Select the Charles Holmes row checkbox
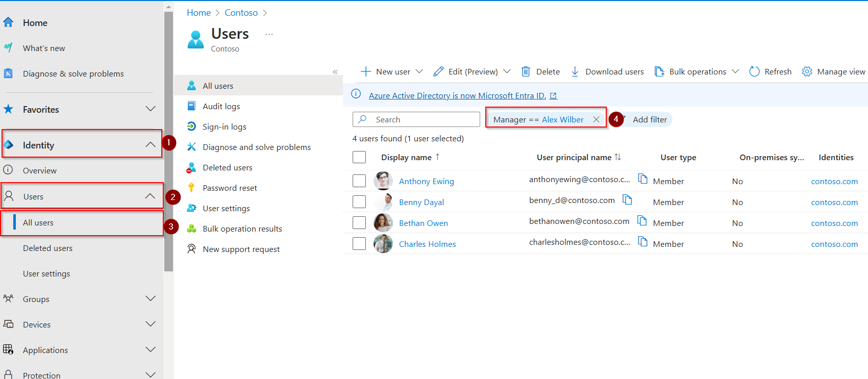 point(359,244)
